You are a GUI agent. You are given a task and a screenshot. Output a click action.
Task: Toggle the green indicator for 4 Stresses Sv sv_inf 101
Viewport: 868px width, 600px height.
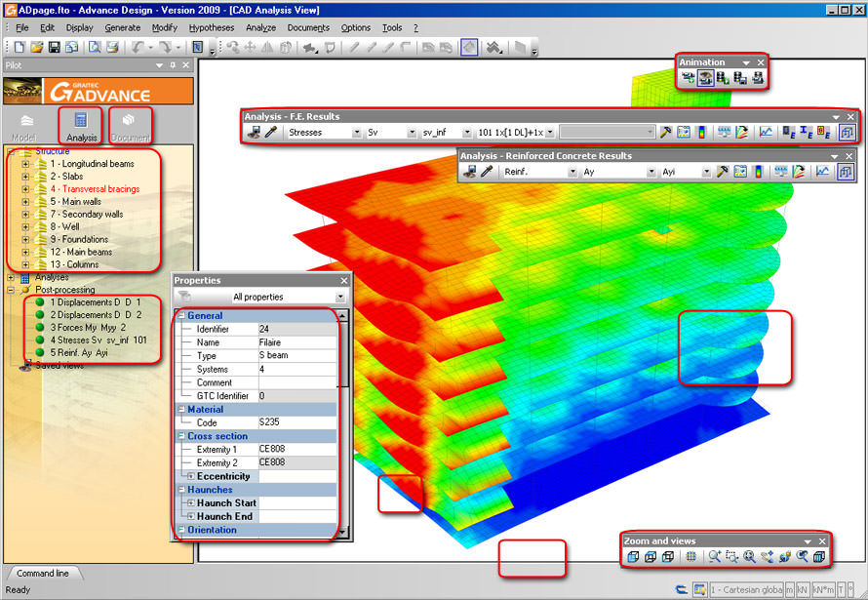pyautogui.click(x=40, y=340)
